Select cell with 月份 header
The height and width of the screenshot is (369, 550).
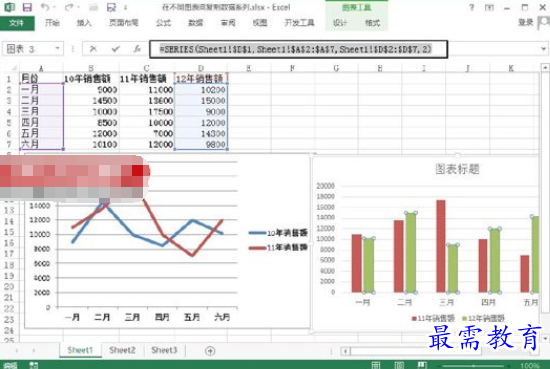[x=41, y=79]
